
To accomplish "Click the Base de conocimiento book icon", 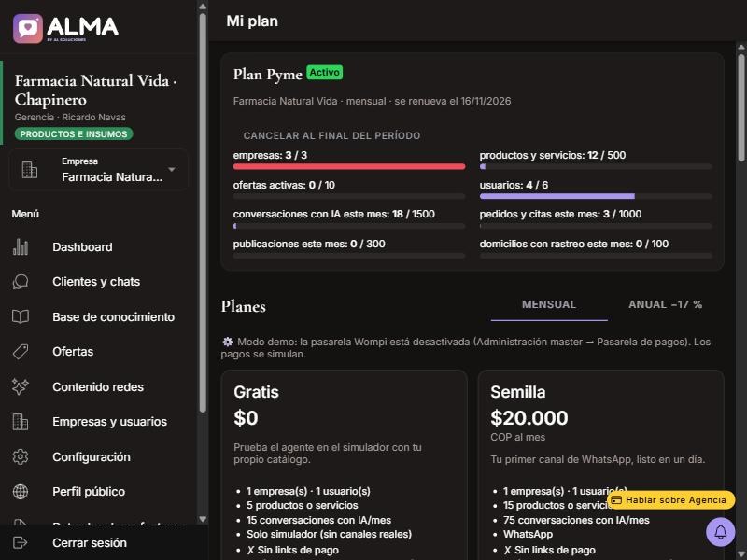I will pyautogui.click(x=20, y=316).
